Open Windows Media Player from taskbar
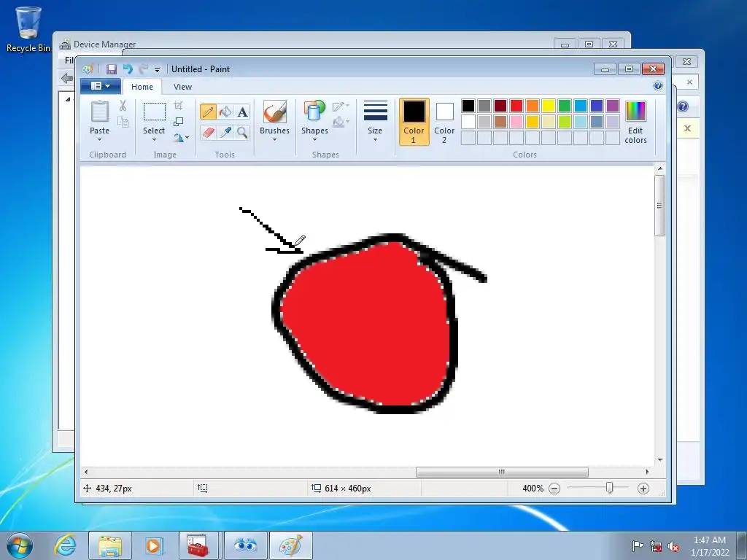 (x=153, y=545)
